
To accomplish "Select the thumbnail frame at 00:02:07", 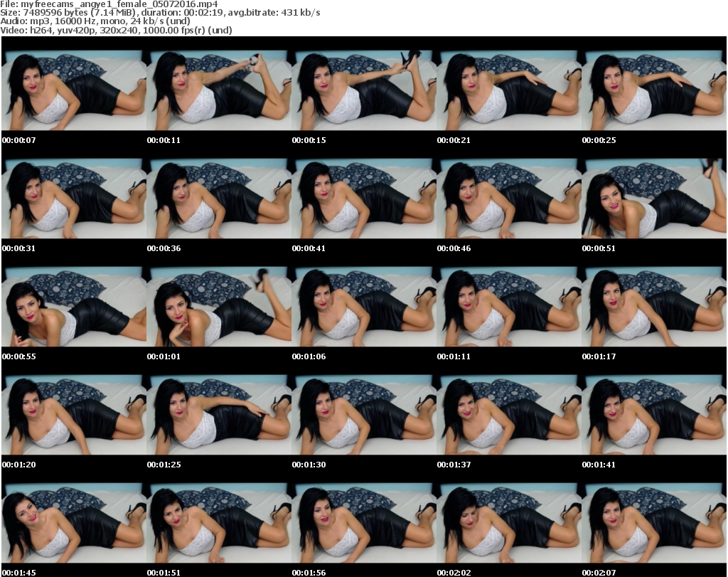I will pyautogui.click(x=654, y=524).
